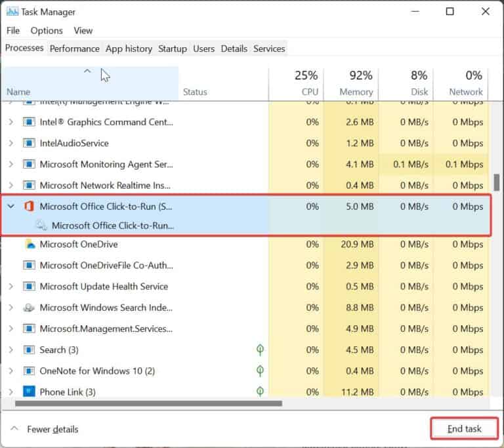
Task: Click the 20.9 MB memory value
Action: coord(358,244)
